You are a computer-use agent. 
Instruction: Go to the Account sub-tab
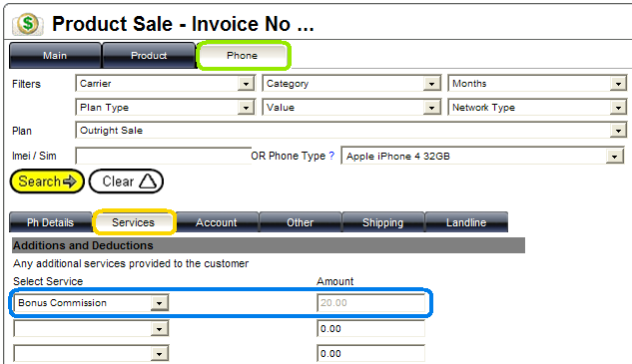tap(217, 222)
